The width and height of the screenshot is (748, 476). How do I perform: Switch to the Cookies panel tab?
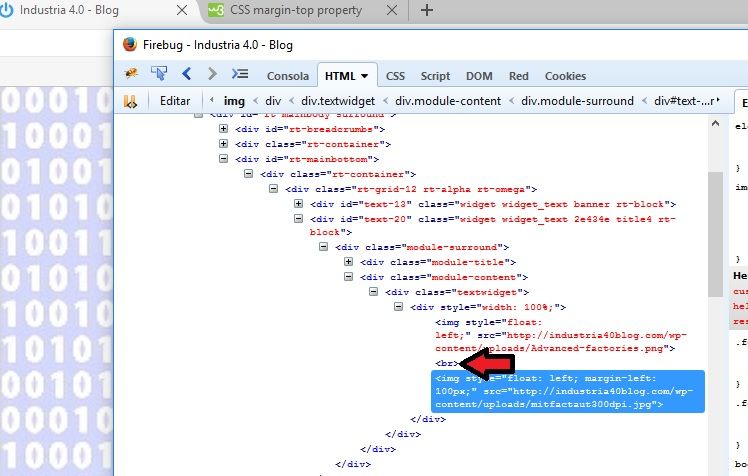(565, 76)
